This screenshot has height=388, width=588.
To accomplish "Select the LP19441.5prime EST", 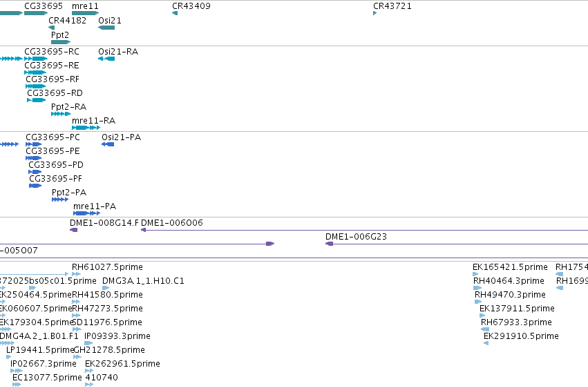I will point(8,357).
